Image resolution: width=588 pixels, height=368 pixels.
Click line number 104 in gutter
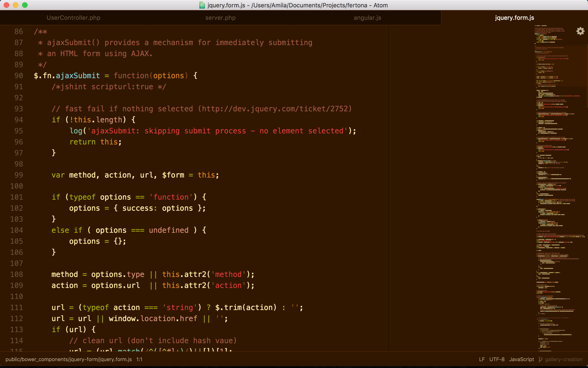click(17, 230)
